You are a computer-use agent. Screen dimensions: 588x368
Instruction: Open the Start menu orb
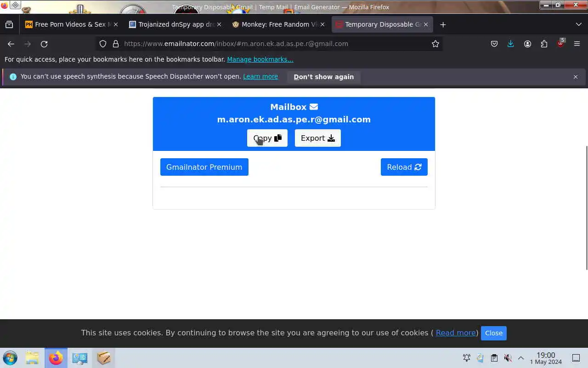tap(10, 358)
